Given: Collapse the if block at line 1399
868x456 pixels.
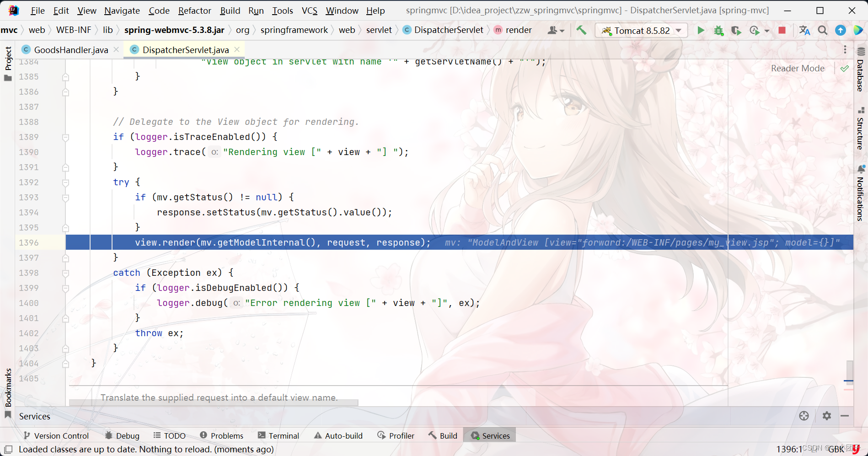Looking at the screenshot, I should (x=65, y=288).
